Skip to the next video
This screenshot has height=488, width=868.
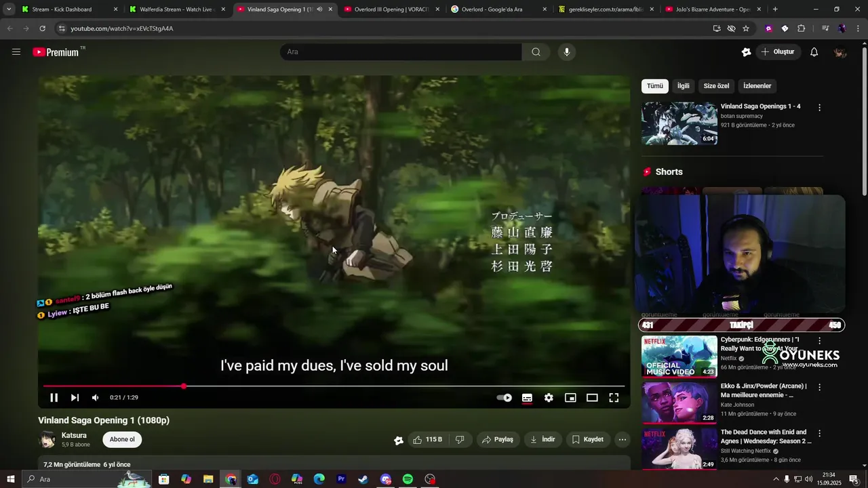(x=75, y=398)
